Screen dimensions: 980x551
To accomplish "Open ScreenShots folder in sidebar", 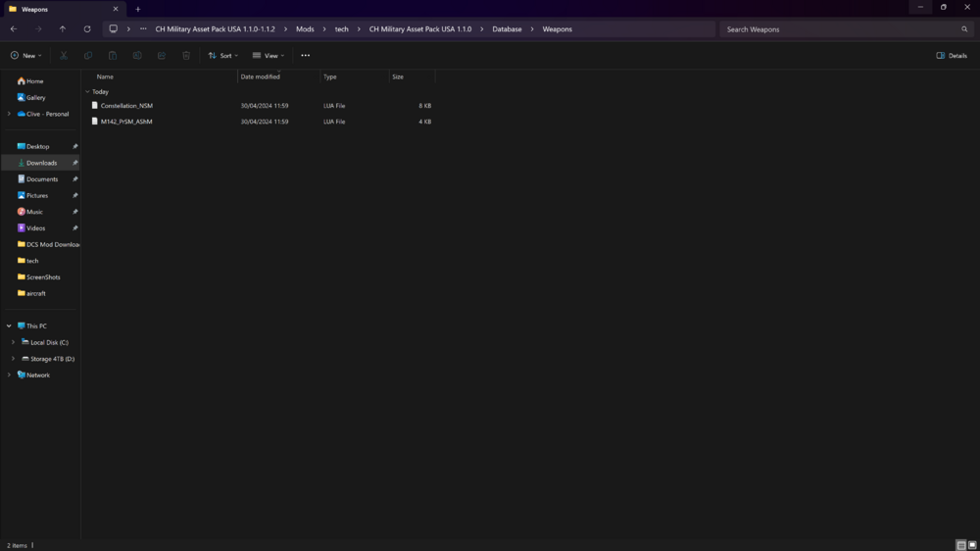I will pos(40,276).
